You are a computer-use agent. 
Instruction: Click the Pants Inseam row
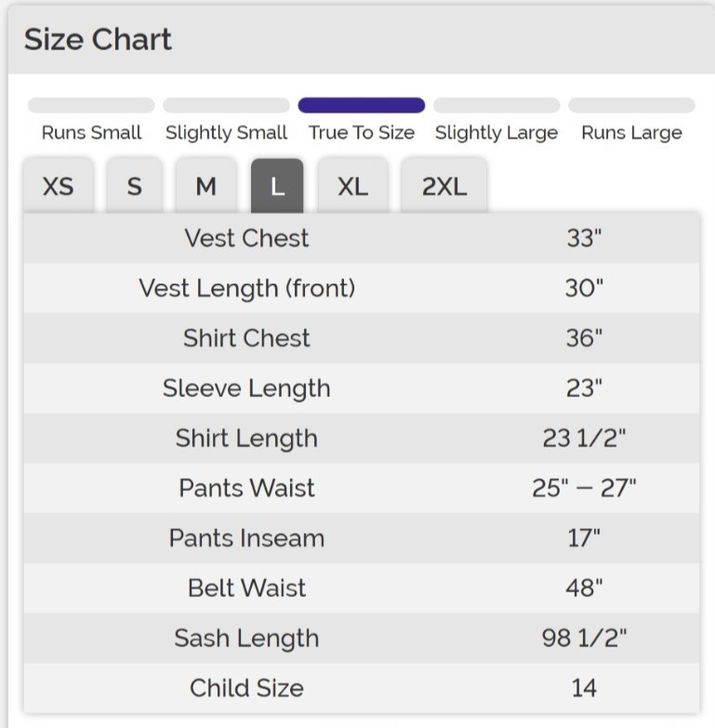click(361, 538)
